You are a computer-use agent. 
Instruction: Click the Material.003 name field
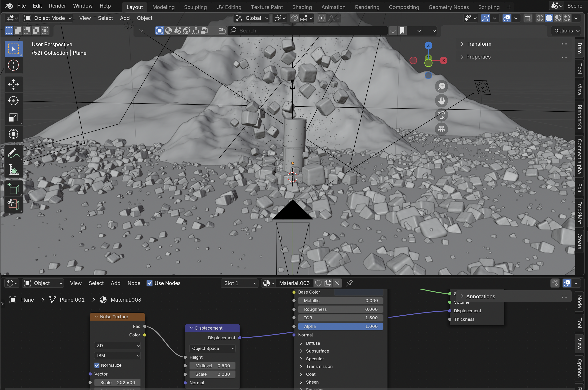tap(294, 283)
